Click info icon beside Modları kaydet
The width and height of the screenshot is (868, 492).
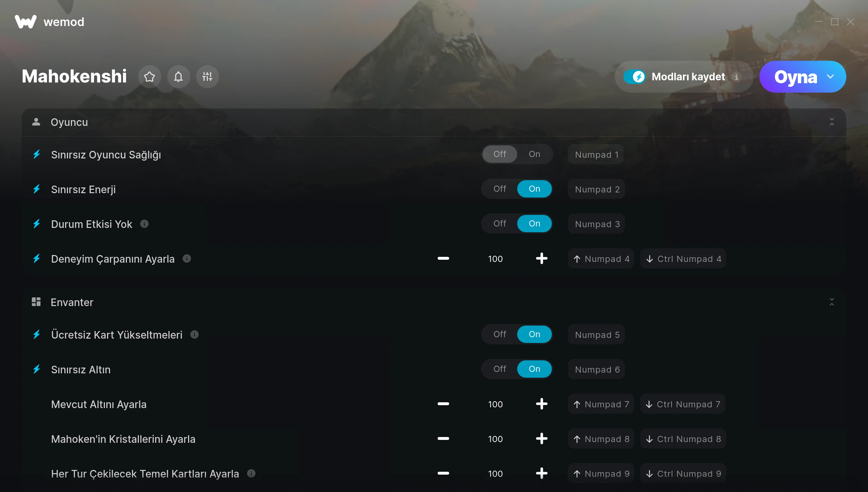click(x=736, y=77)
